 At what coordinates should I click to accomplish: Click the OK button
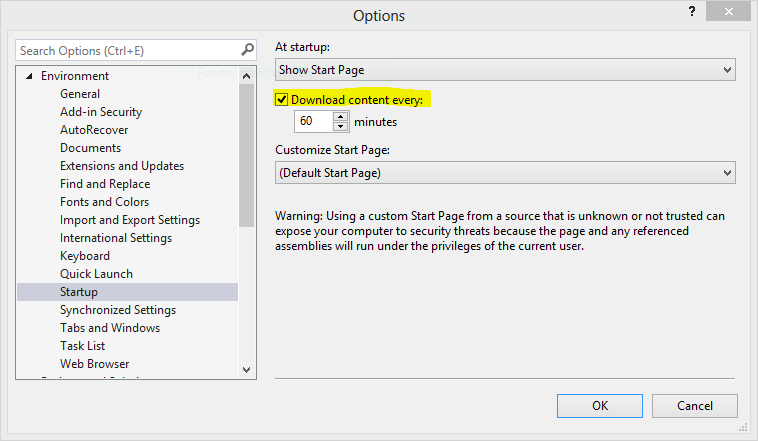click(x=600, y=406)
